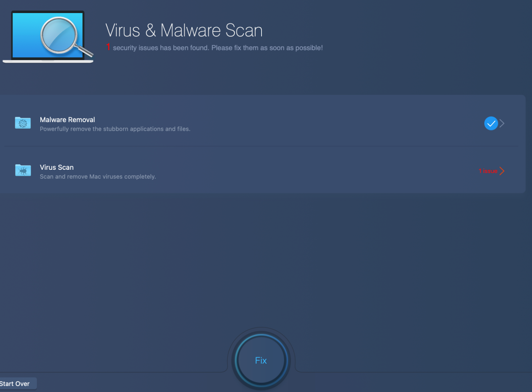
Task: Click the Virus & Malware Scan heading
Action: click(184, 30)
